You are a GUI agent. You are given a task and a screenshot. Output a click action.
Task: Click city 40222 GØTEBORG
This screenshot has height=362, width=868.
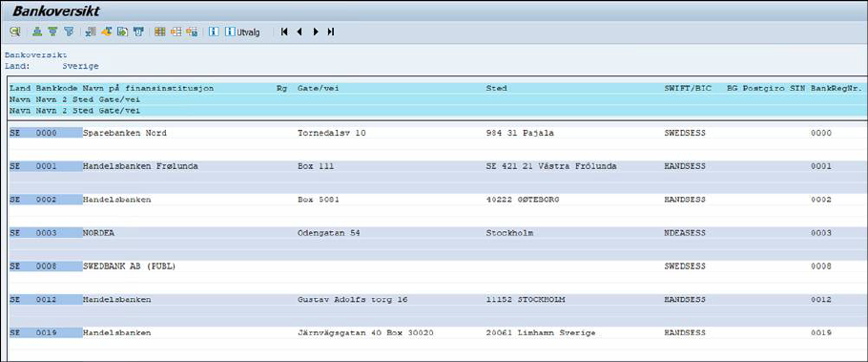[523, 200]
